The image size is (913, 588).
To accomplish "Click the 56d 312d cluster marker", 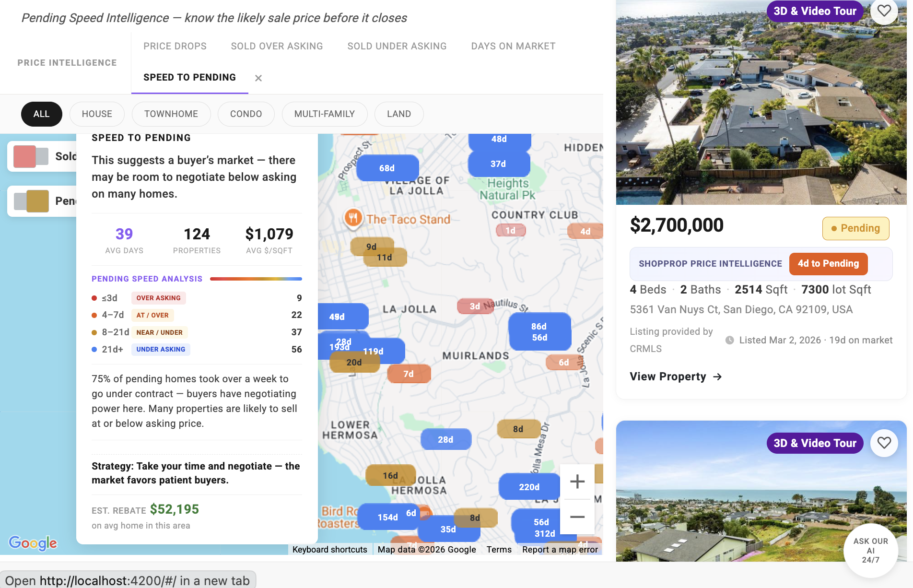I will (x=542, y=528).
